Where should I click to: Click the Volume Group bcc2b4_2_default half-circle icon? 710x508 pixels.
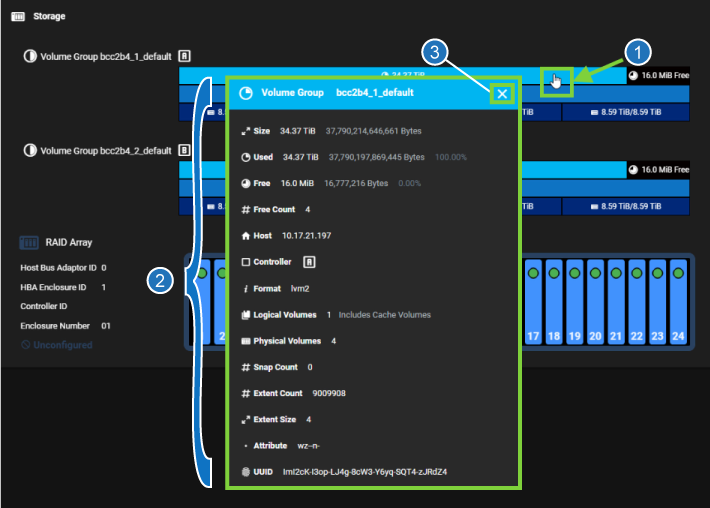click(30, 151)
